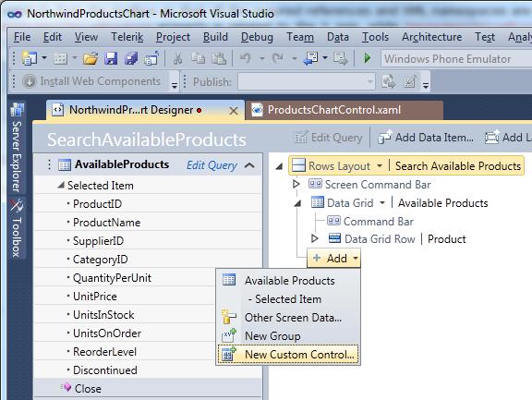Click the Data Grid Row icon
Screen dimensions: 532x400
[334, 238]
